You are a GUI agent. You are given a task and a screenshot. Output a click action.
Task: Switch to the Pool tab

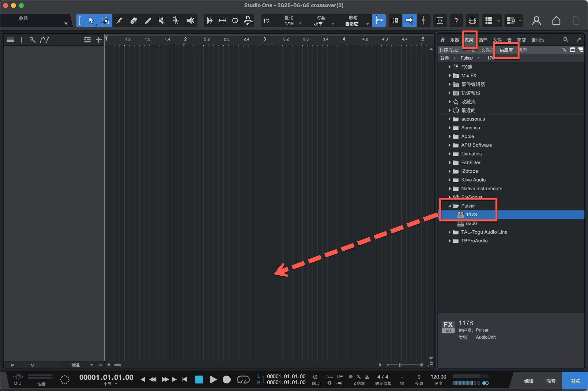pos(538,40)
